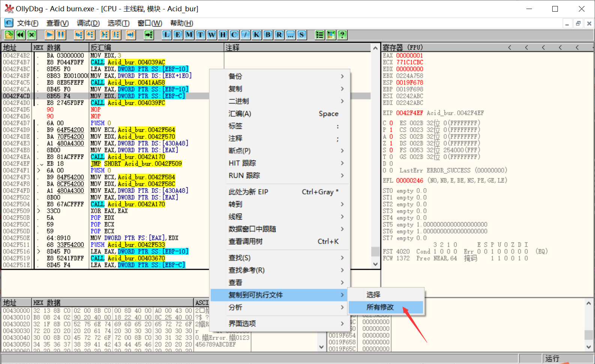This screenshot has height=364, width=595.
Task: Click the Run program play icon
Action: (50, 35)
